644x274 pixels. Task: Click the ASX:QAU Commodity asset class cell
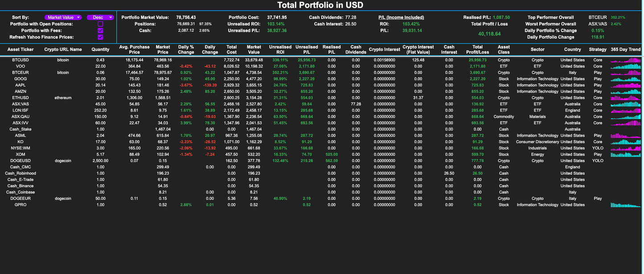(504, 117)
